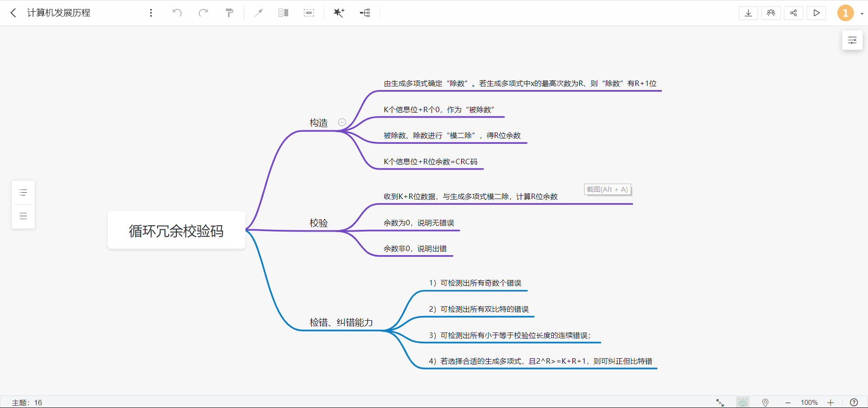Click the document title 计算机发展历程

click(59, 13)
